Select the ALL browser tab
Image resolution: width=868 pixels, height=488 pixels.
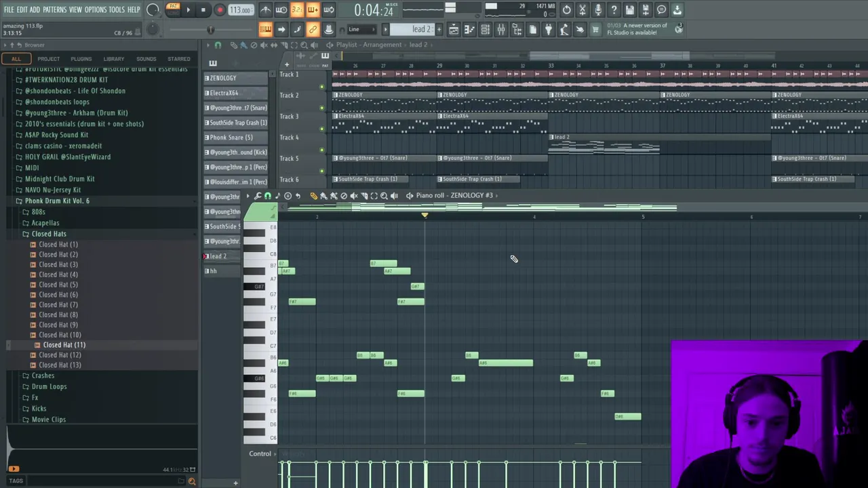16,59
